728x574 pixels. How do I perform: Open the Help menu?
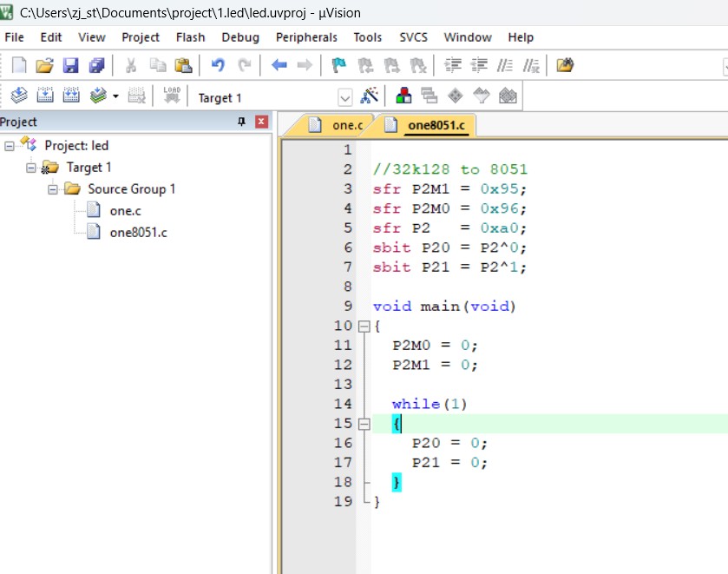[x=521, y=37]
